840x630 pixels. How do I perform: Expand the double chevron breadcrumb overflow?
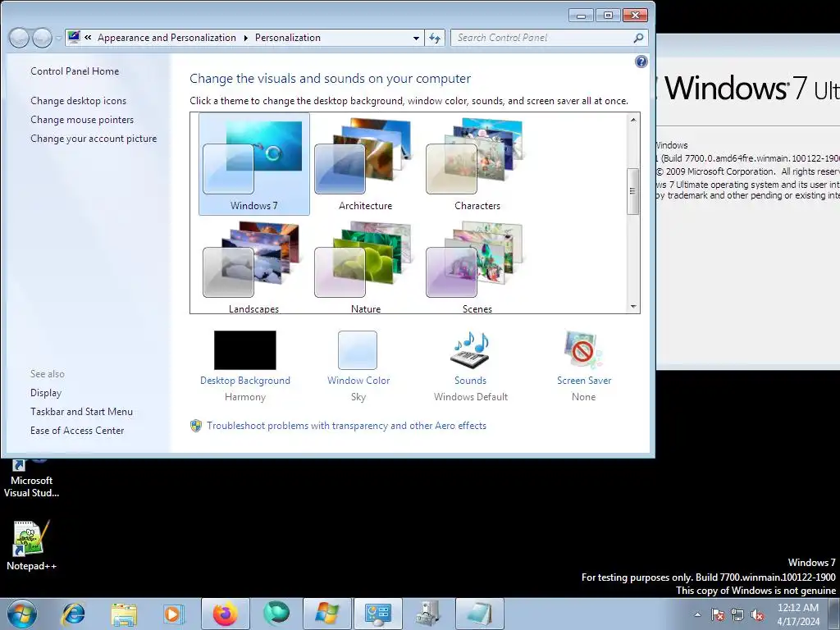[88, 38]
